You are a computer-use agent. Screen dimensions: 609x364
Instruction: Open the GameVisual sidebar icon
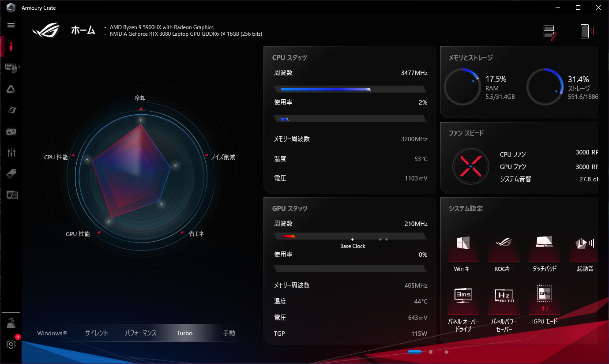[11, 110]
